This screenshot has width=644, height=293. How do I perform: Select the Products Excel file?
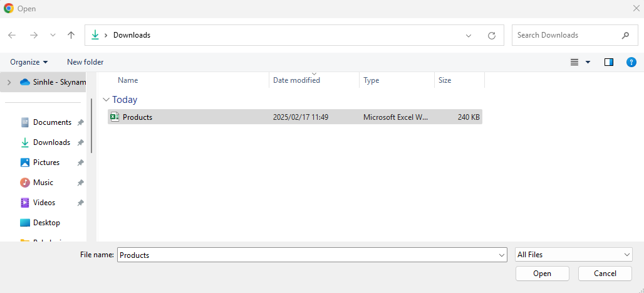tap(137, 117)
